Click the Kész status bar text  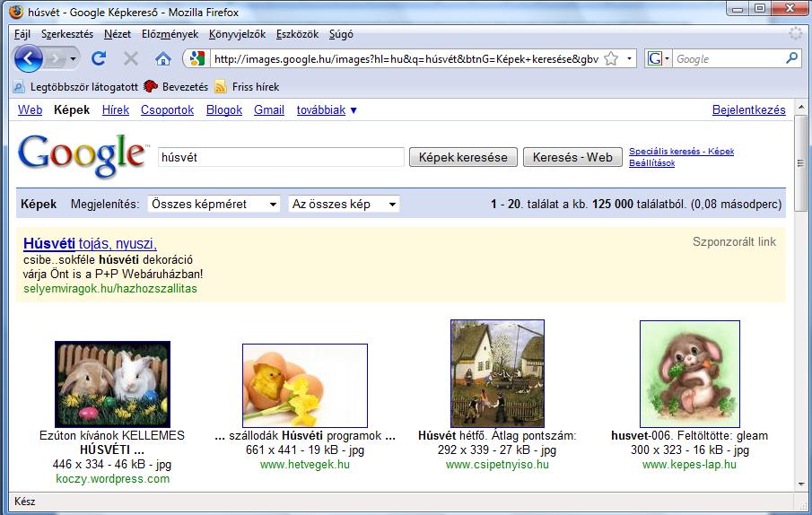pos(25,501)
